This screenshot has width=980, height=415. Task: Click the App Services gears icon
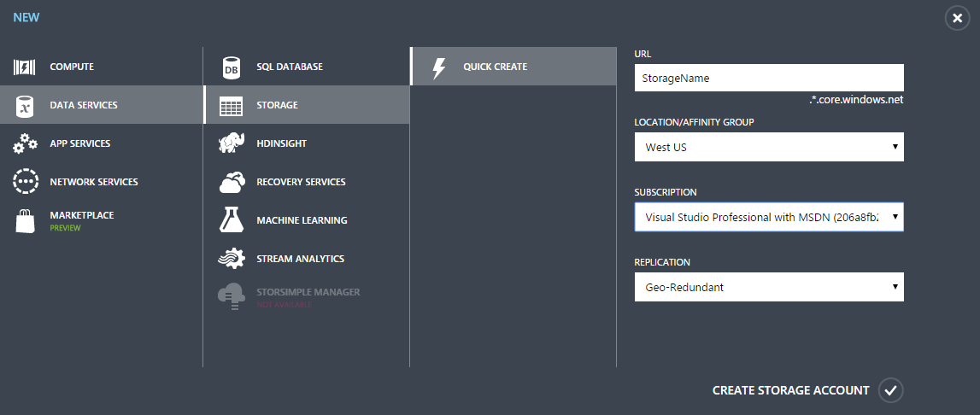click(26, 143)
